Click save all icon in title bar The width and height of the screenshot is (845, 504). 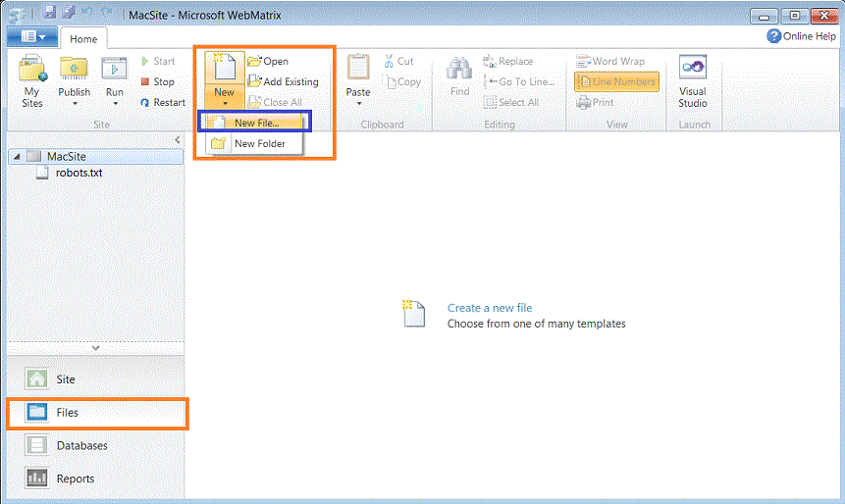coord(69,13)
